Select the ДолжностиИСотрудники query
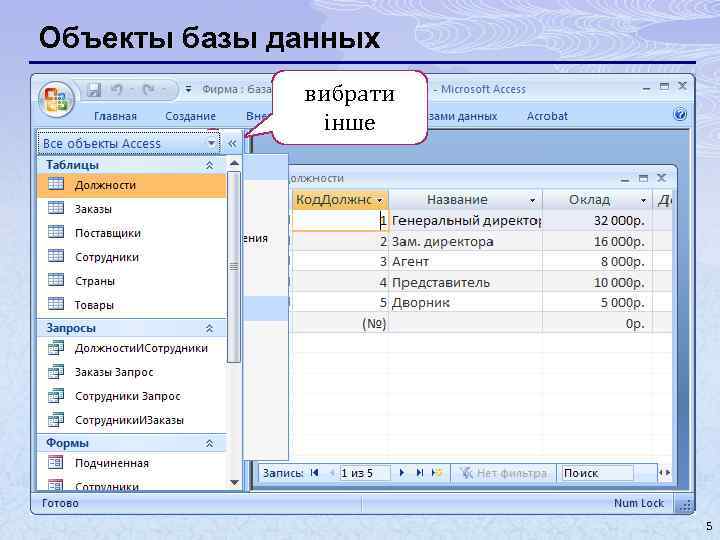This screenshot has height=540, width=720. (132, 348)
